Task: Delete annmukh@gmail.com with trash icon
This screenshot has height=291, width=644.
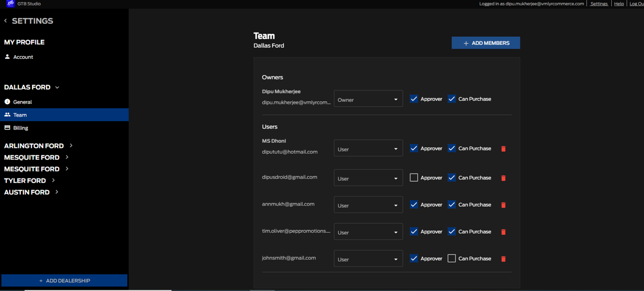Action: click(503, 205)
